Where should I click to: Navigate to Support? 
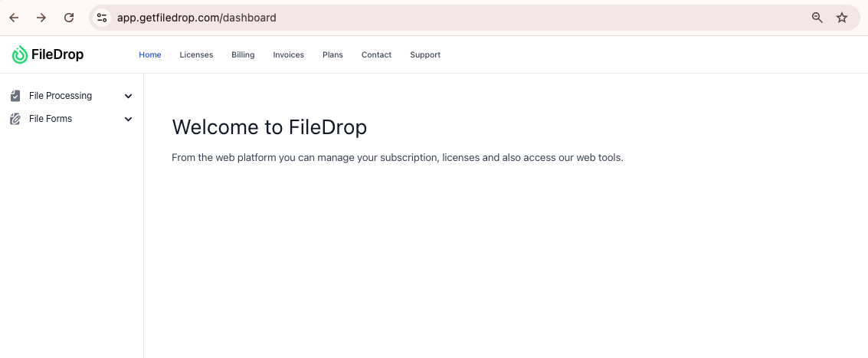tap(425, 55)
